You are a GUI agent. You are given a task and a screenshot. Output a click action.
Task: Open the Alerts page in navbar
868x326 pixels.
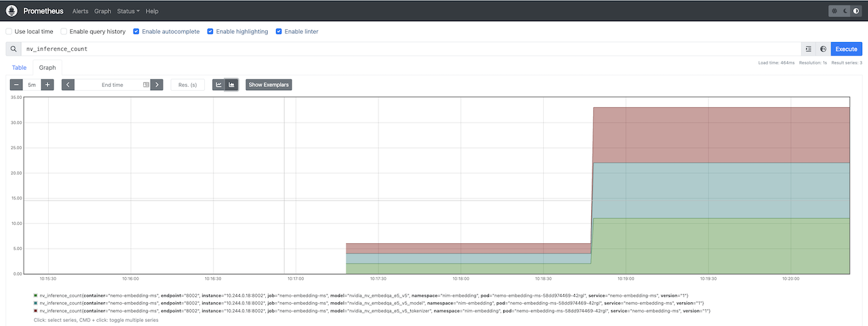pyautogui.click(x=80, y=12)
